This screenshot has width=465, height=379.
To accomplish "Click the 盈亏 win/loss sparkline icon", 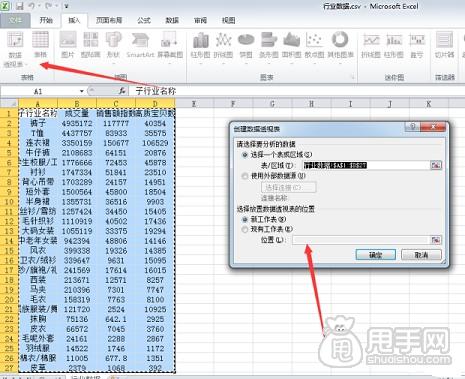I will (417, 45).
